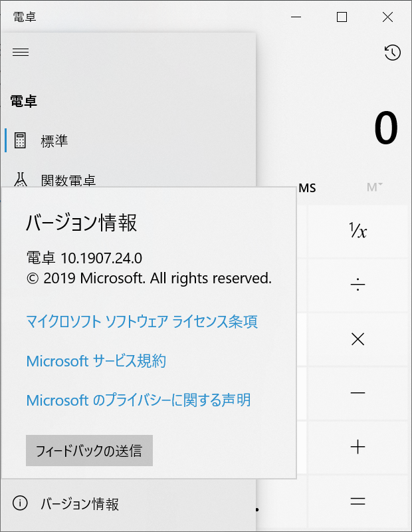
Task: Click the バージョン情報 flyout heading
Action: (81, 223)
